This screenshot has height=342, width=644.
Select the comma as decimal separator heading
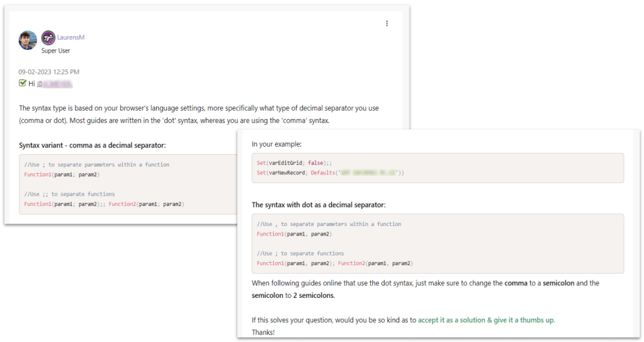point(92,145)
